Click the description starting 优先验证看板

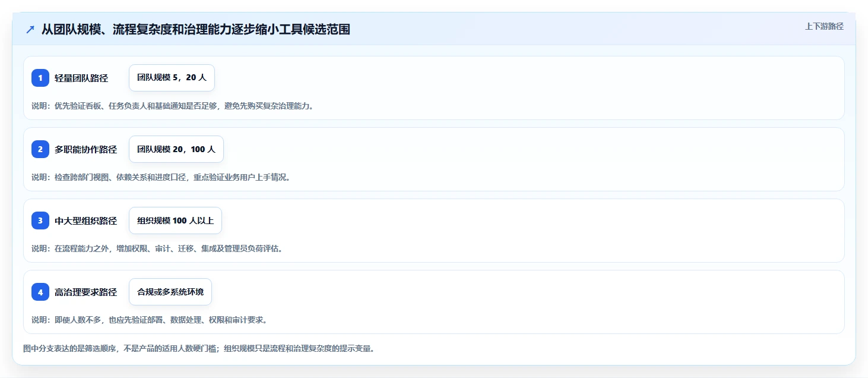(172, 106)
